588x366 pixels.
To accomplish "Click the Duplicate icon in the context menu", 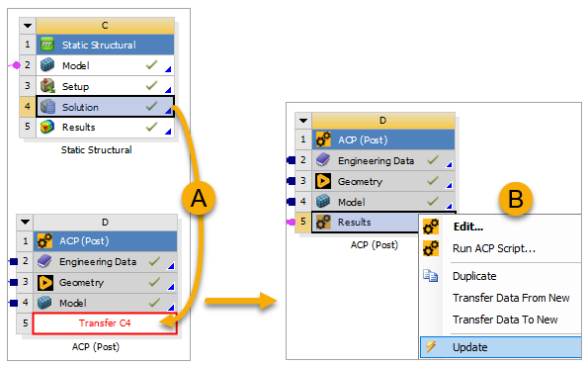I will coord(431,276).
